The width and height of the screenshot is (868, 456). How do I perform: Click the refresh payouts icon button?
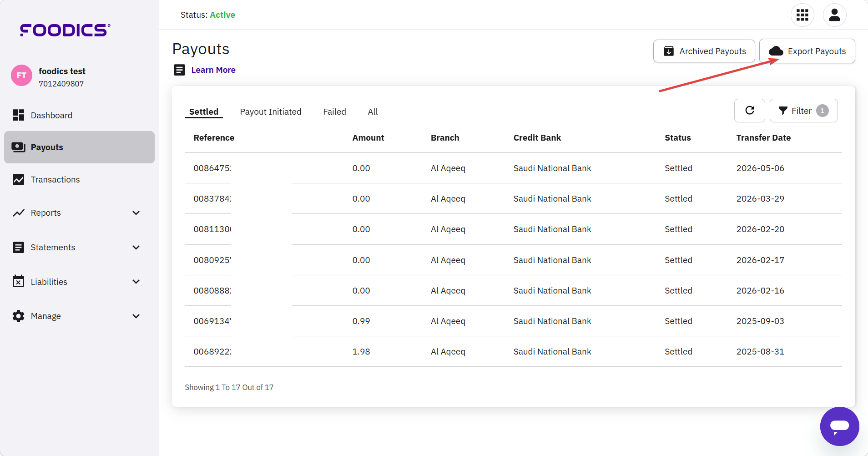tap(750, 111)
